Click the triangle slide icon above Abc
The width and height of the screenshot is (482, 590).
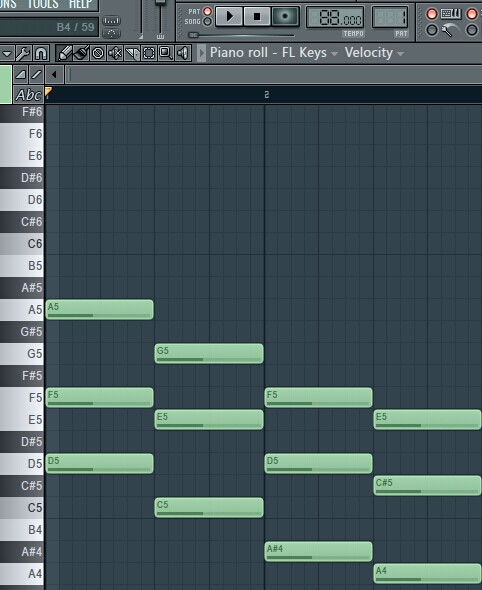tap(21, 75)
